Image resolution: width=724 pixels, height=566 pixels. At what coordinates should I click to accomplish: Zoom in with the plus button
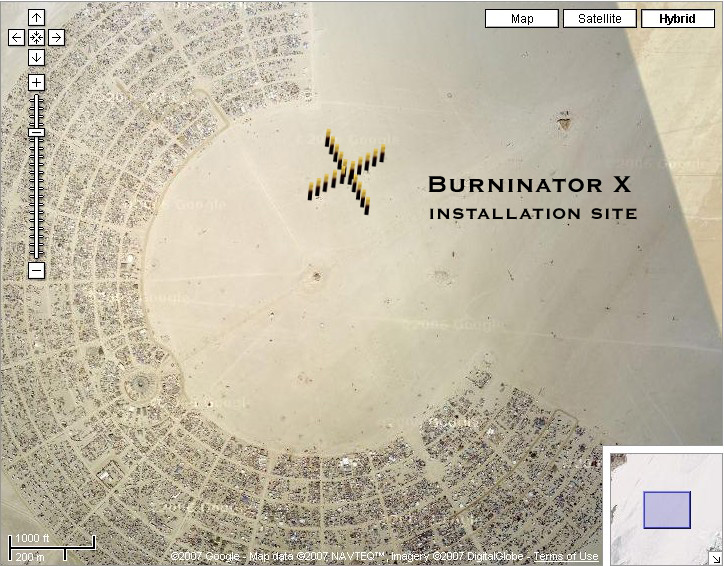(x=36, y=83)
